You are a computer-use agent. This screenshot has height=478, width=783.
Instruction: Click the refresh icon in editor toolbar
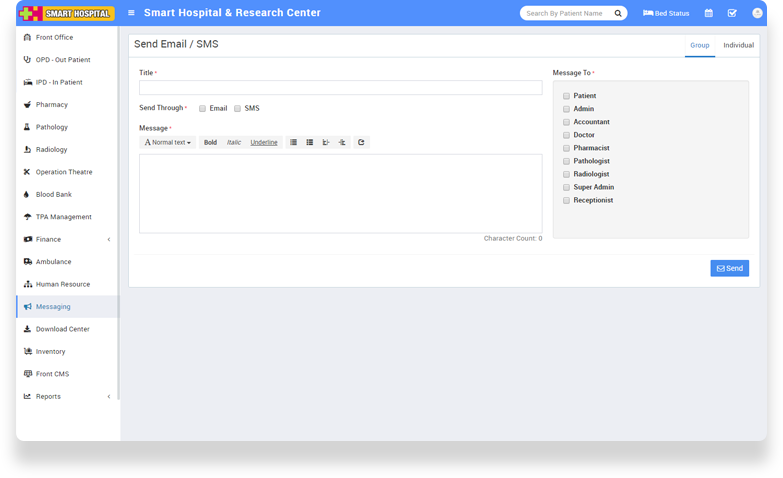[361, 142]
